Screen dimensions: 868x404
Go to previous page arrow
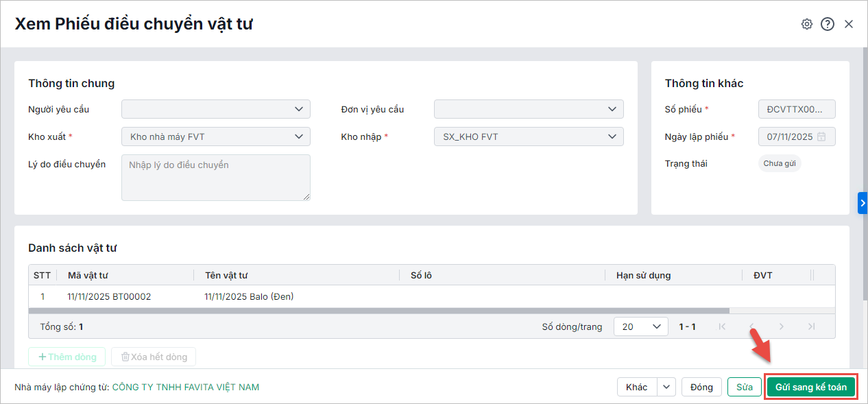751,326
